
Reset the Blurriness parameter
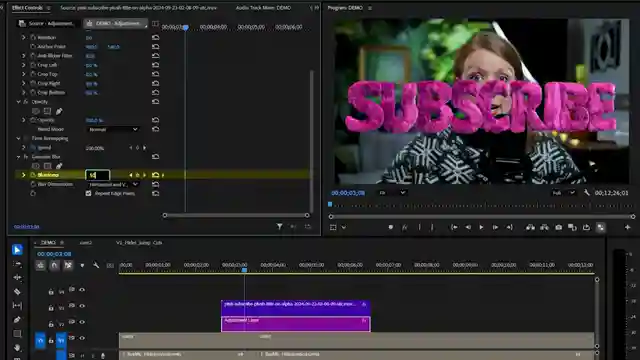[x=156, y=175]
